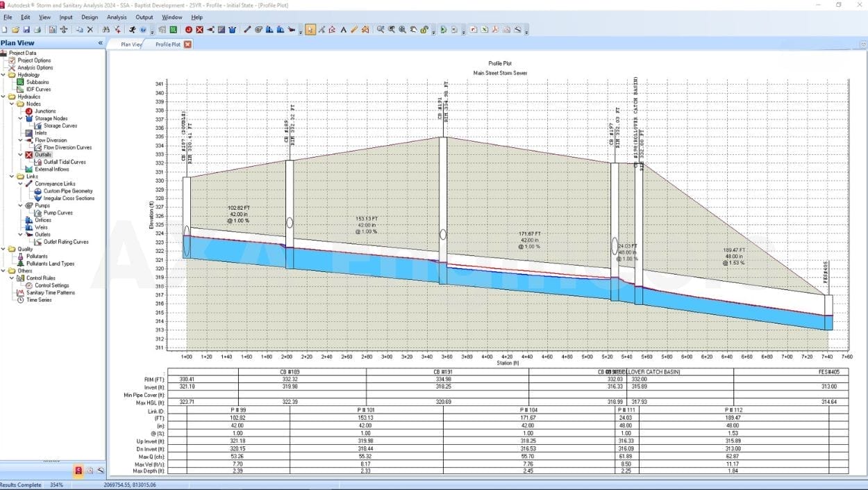The image size is (868, 490).
Task: Collapse the Storage Nodes tree branch
Action: (21, 119)
